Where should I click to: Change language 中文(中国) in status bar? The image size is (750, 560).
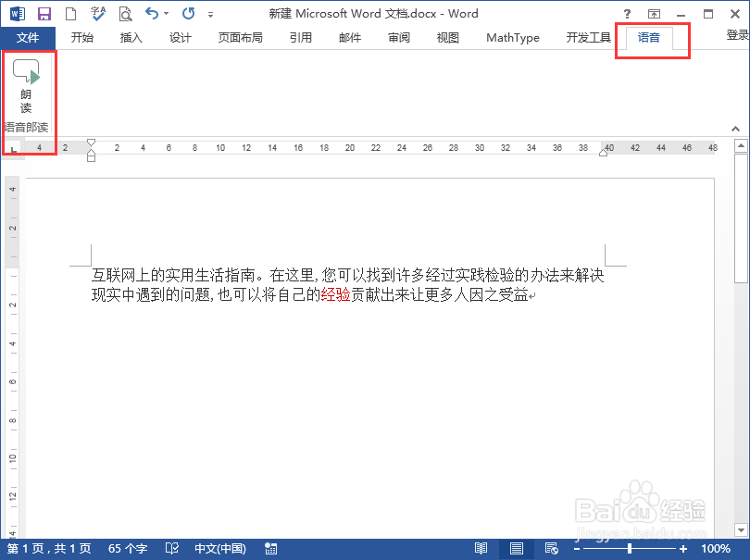[220, 549]
